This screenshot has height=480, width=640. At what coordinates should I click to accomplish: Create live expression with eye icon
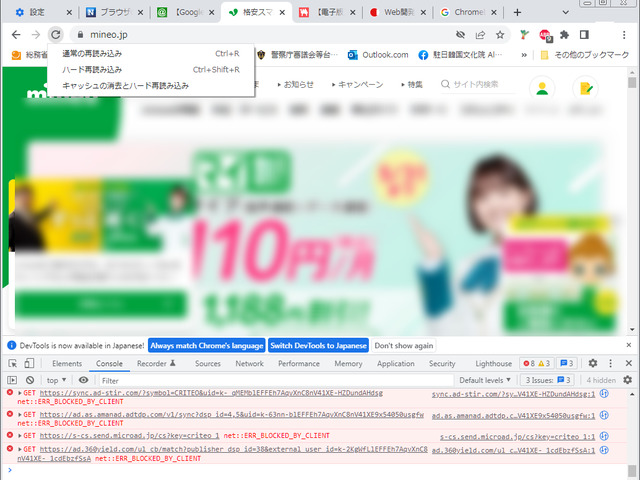pos(83,380)
